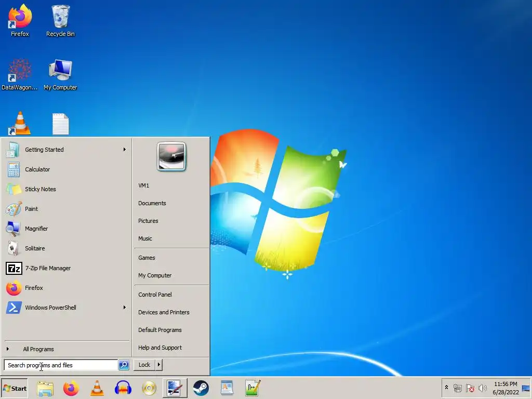532x399 pixels.
Task: Launch Firefox from the Start menu list
Action: (x=66, y=288)
